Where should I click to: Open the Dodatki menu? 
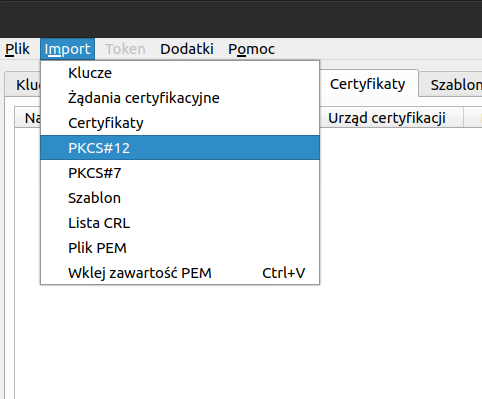[x=187, y=49]
